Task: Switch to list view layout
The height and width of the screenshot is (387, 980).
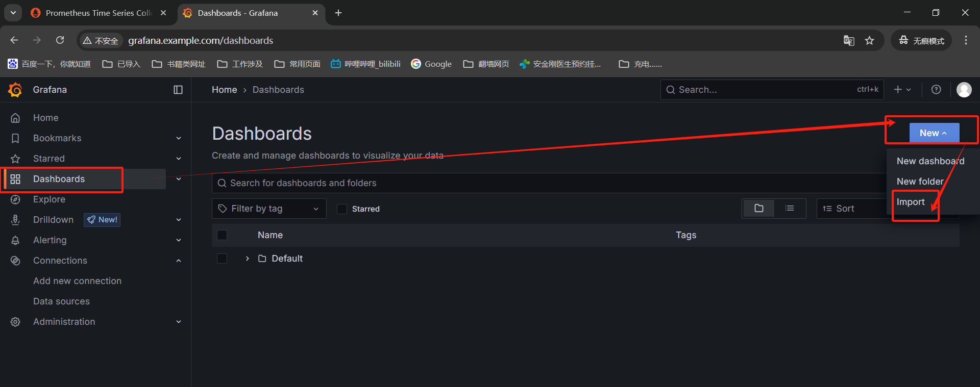Action: pyautogui.click(x=790, y=209)
